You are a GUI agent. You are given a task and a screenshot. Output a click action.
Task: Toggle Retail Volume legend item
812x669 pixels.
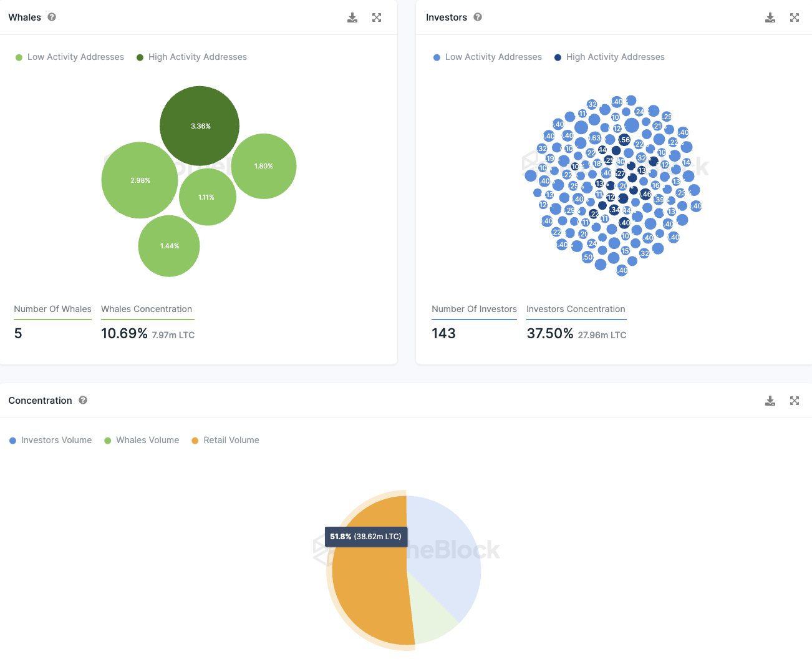(225, 440)
